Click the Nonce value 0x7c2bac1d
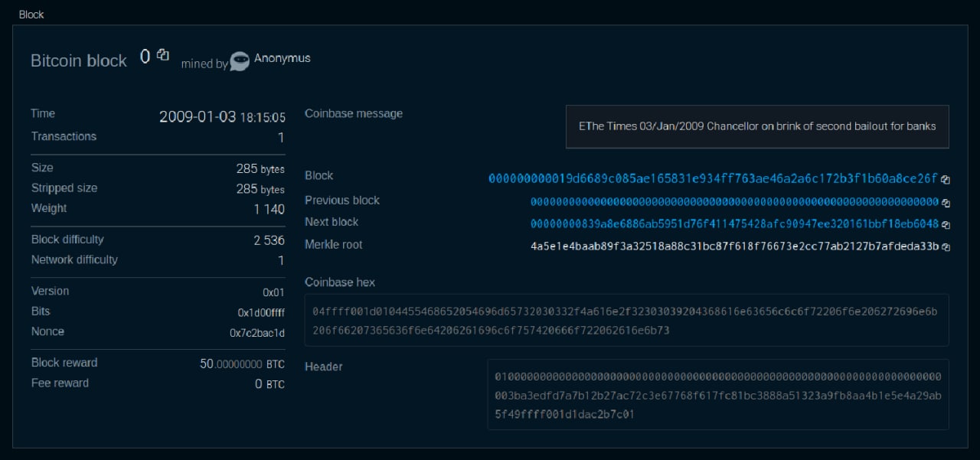This screenshot has width=980, height=460. (257, 333)
